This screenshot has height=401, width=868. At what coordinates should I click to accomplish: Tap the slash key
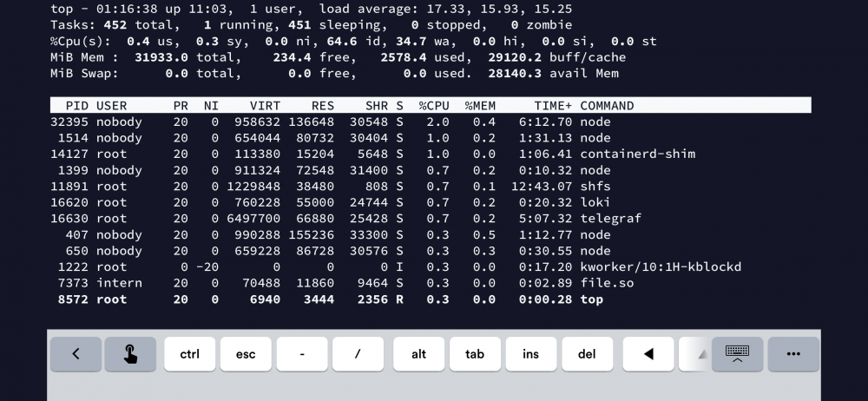coord(358,354)
